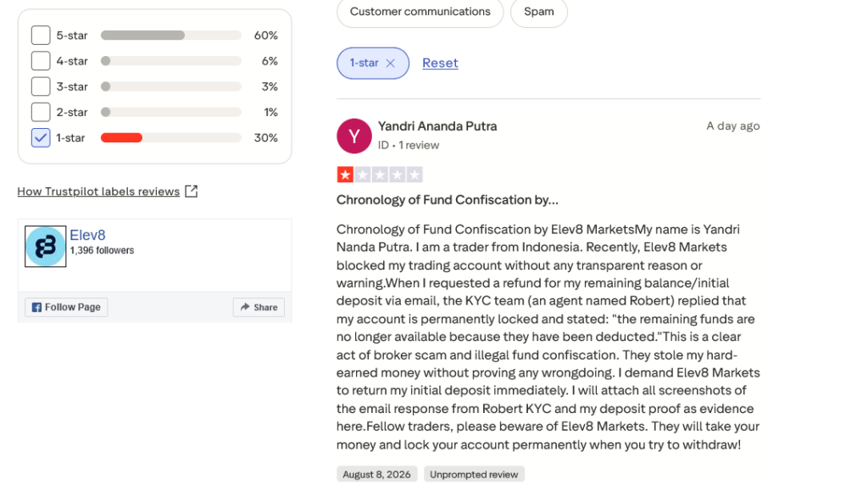This screenshot has height=485, width=868.
Task: Uncheck the 1-star filter checkbox
Action: click(x=41, y=138)
